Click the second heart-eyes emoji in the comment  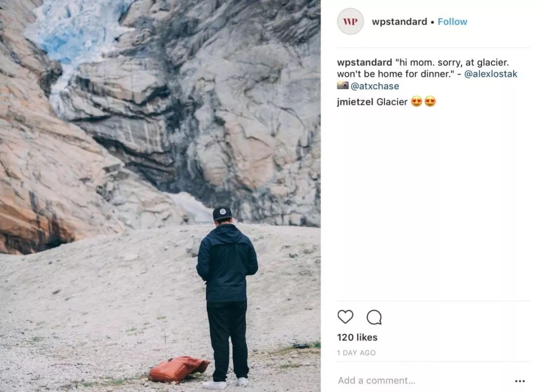[x=430, y=101]
